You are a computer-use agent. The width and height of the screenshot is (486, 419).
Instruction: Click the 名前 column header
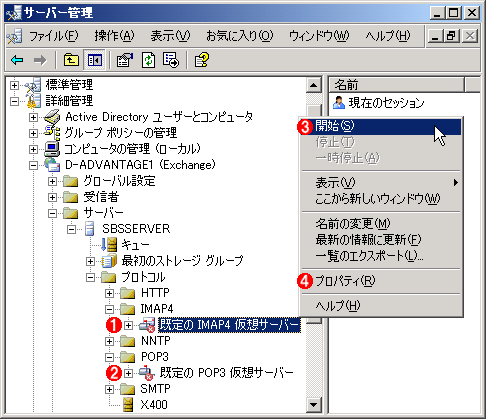coord(397,85)
